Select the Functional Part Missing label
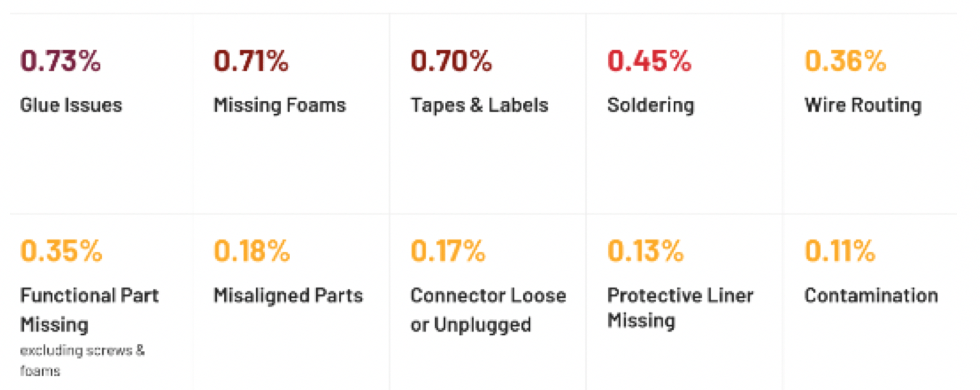The image size is (980, 390). [89, 310]
